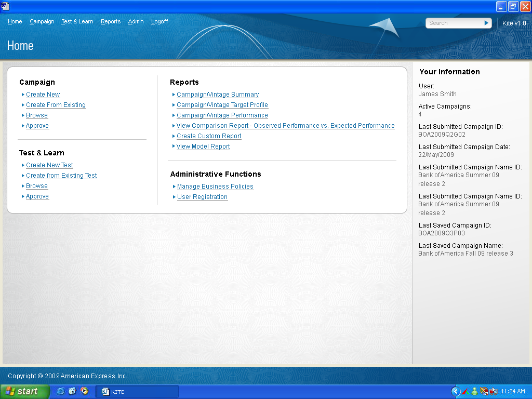
Task: Click Manage Business Policies link
Action: (215, 187)
